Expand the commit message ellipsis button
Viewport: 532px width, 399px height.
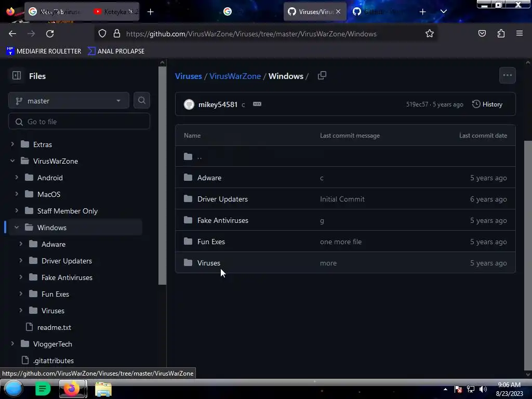(257, 104)
